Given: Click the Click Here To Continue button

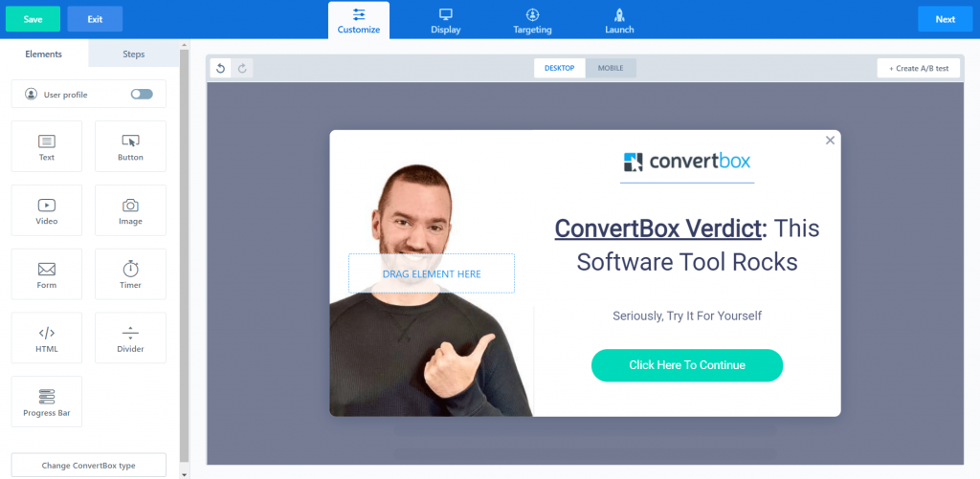Looking at the screenshot, I should tap(687, 365).
